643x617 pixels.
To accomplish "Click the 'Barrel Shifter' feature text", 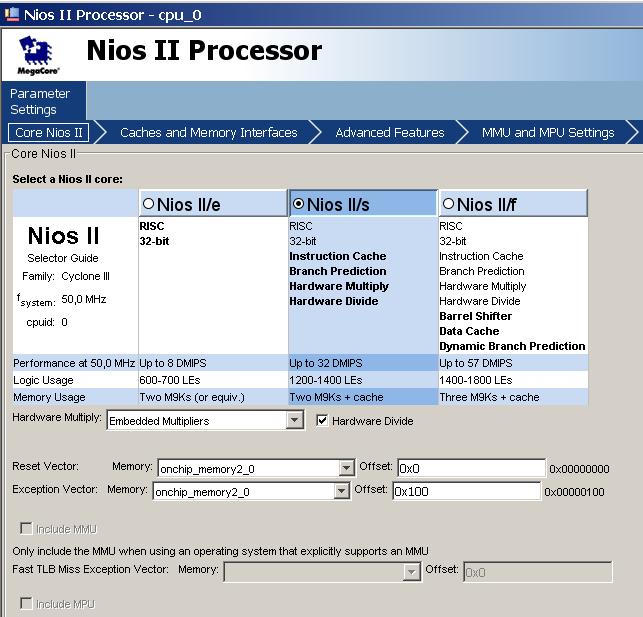I will 475,316.
